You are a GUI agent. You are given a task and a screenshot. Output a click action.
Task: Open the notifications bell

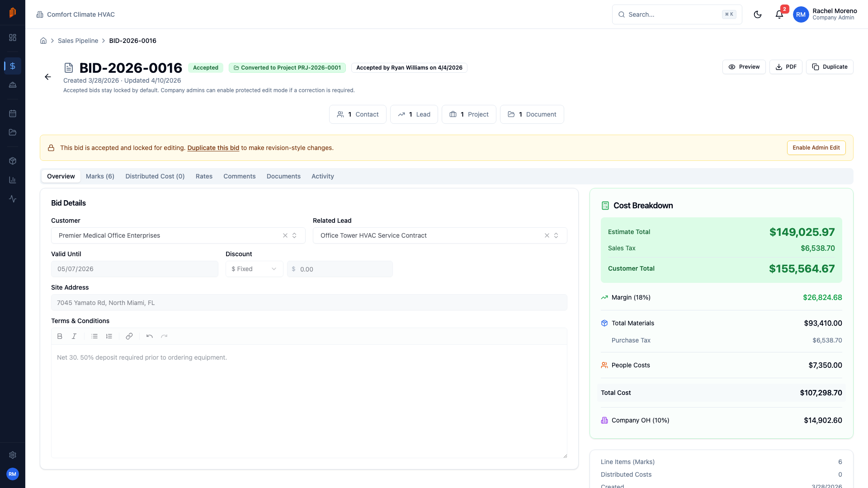[778, 14]
